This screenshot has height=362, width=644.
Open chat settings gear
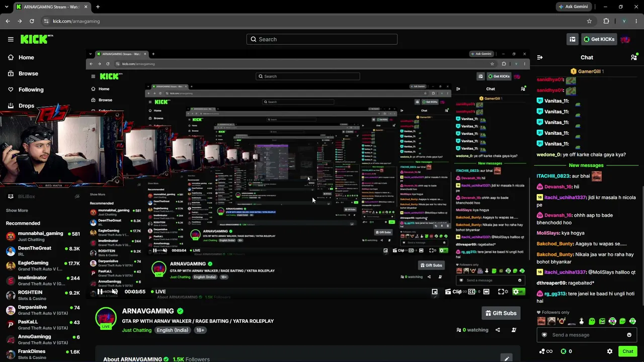pyautogui.click(x=610, y=351)
